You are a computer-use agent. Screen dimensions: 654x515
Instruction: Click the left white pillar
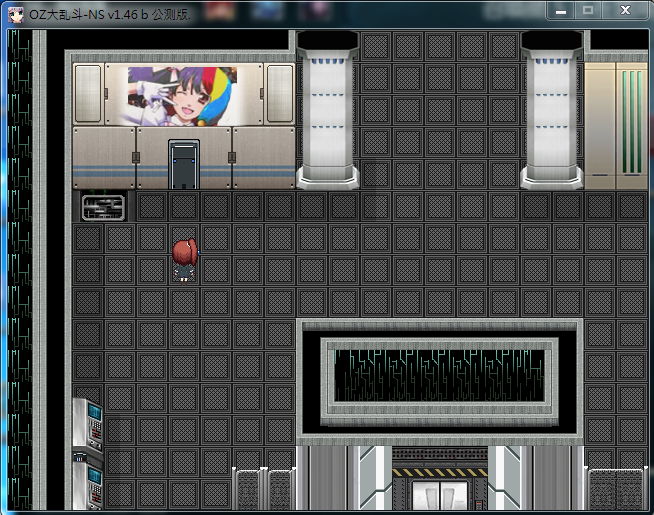[327, 111]
